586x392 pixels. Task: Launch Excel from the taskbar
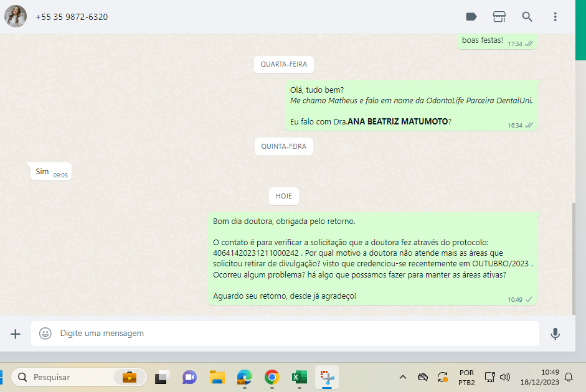coord(299,377)
